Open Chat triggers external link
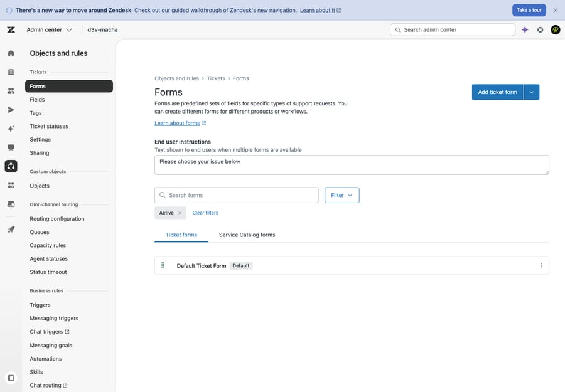 [x=50, y=332]
